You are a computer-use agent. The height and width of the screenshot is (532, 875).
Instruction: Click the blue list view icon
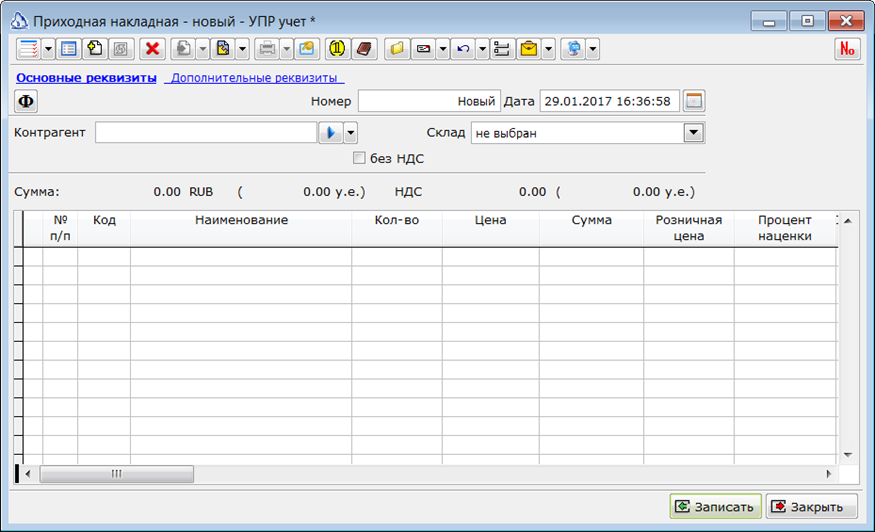tap(69, 49)
